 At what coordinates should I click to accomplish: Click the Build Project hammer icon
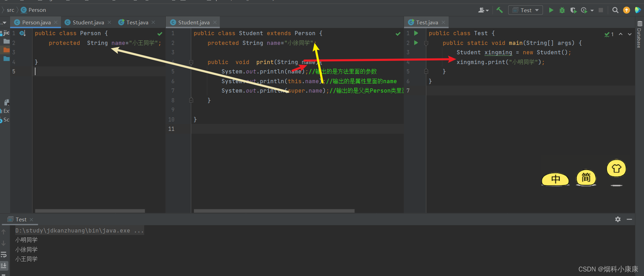pos(500,10)
